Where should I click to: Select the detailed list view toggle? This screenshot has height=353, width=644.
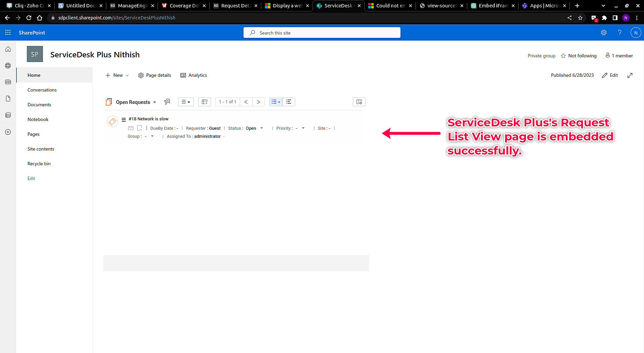point(276,102)
